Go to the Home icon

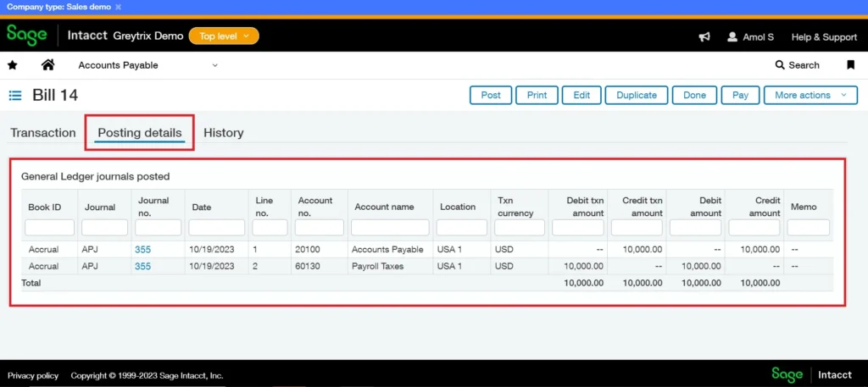click(47, 65)
